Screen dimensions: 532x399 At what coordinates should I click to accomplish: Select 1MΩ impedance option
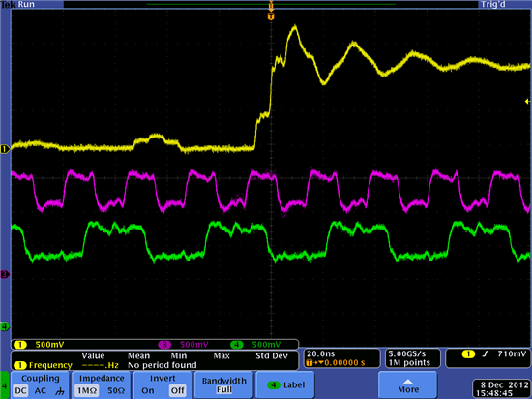87,391
